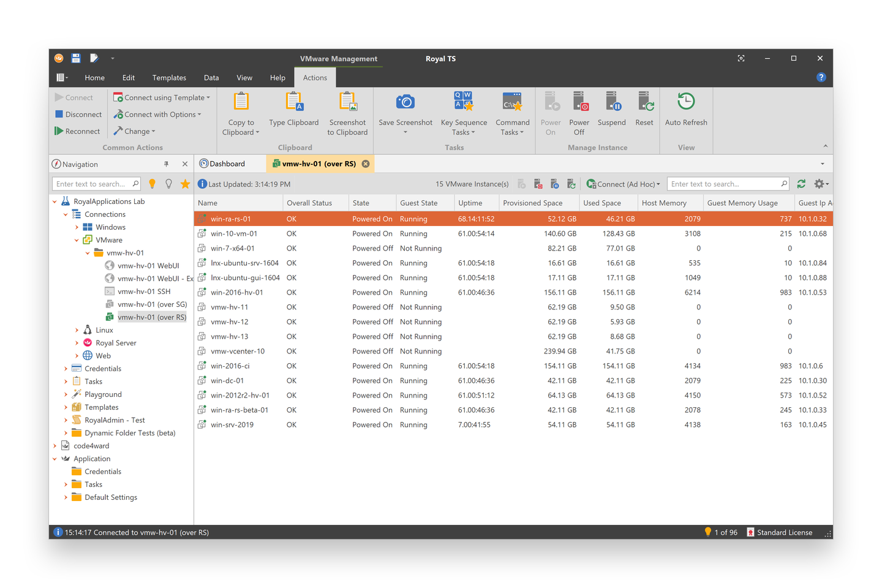Open the help question mark icon

click(821, 77)
